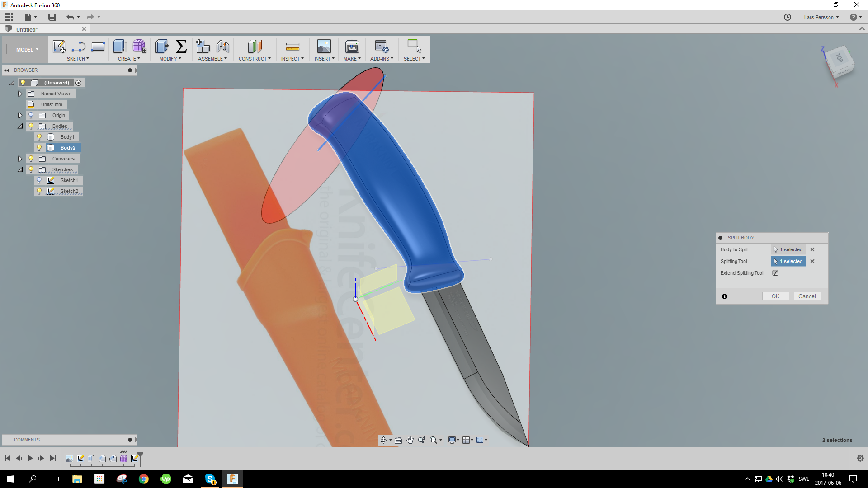This screenshot has height=488, width=868.
Task: Open the SELECT dropdown menu
Action: (414, 58)
